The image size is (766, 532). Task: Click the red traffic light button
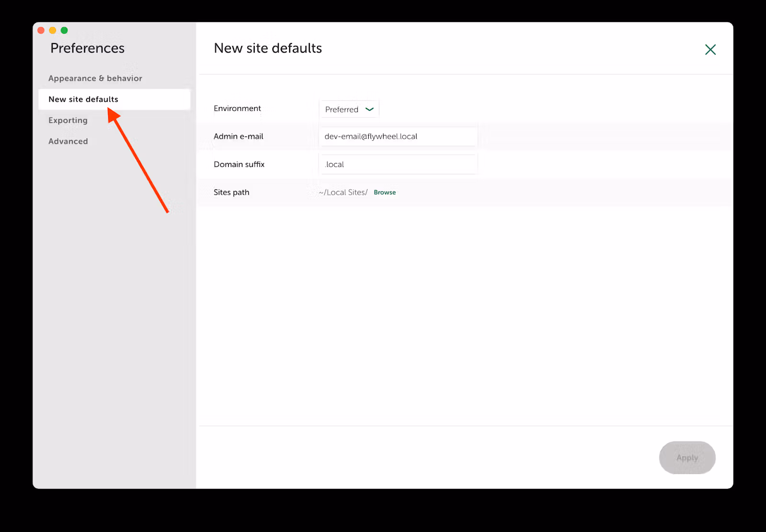tap(41, 30)
